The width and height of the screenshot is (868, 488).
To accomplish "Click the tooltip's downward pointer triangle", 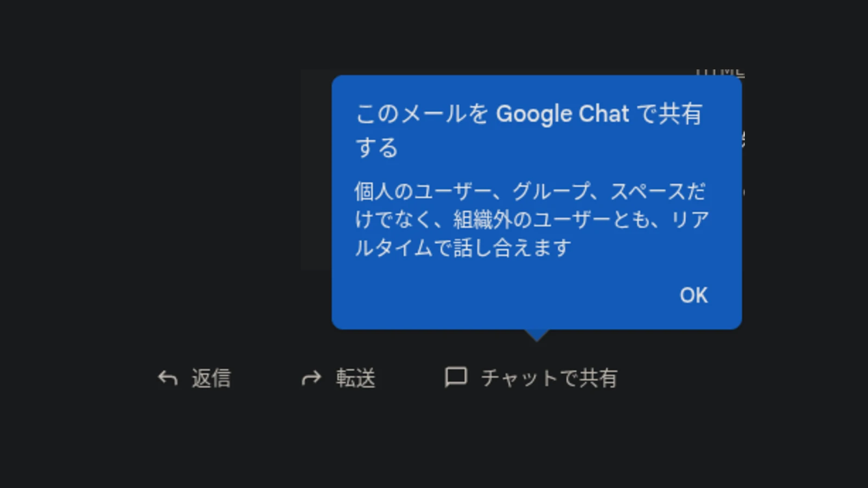I will (x=537, y=335).
